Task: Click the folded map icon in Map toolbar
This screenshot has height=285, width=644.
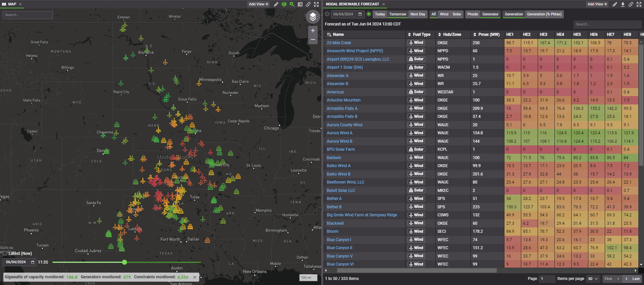Action: (300, 4)
